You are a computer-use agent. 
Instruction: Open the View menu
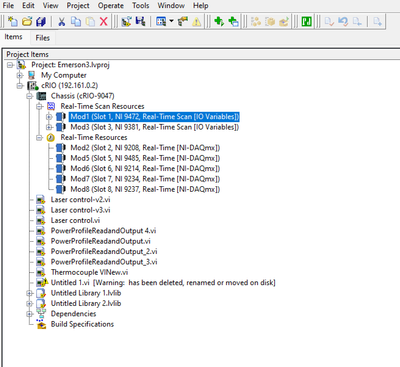click(x=50, y=6)
